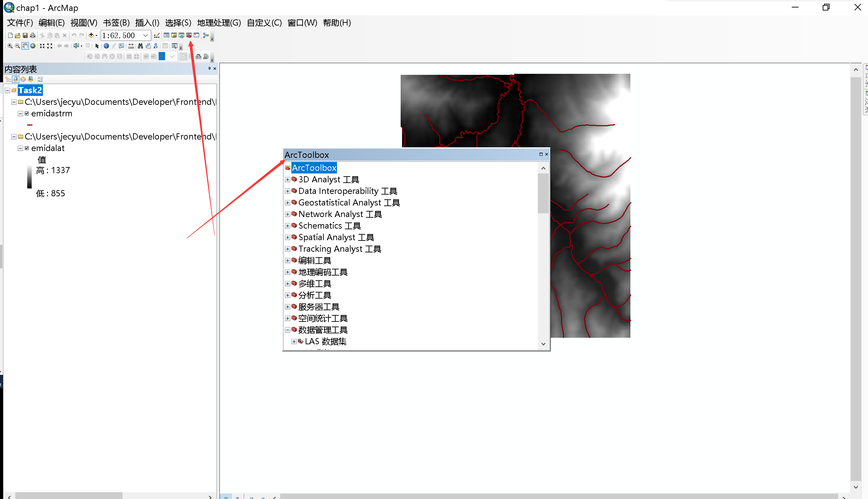Open the ArcToolbox window toolbar icon
This screenshot has width=868, height=499.
pos(189,35)
